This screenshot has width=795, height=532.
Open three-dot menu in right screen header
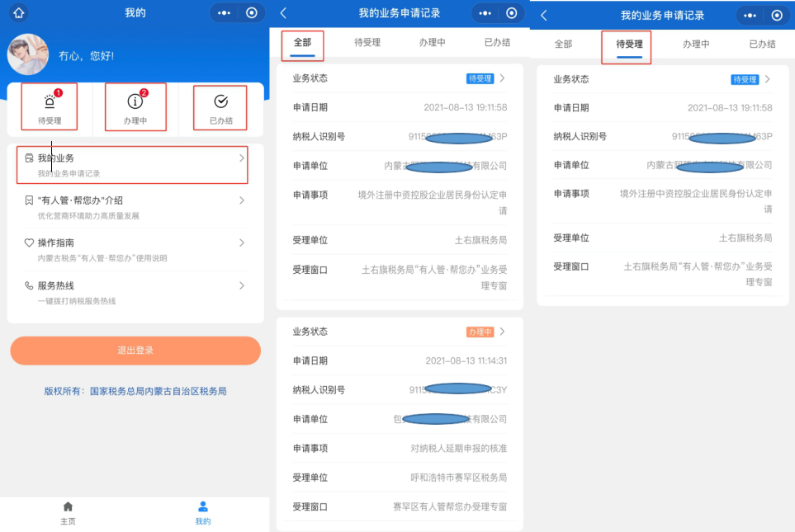point(750,16)
